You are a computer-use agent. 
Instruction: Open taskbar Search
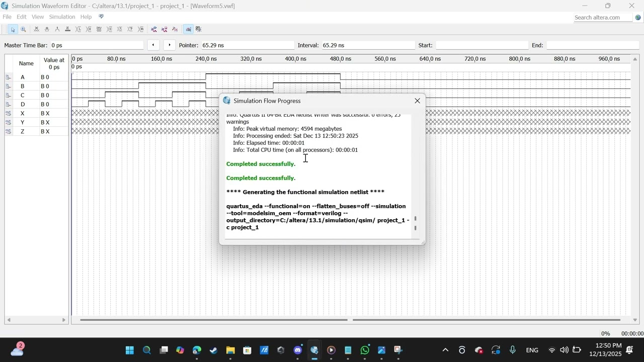click(146, 350)
